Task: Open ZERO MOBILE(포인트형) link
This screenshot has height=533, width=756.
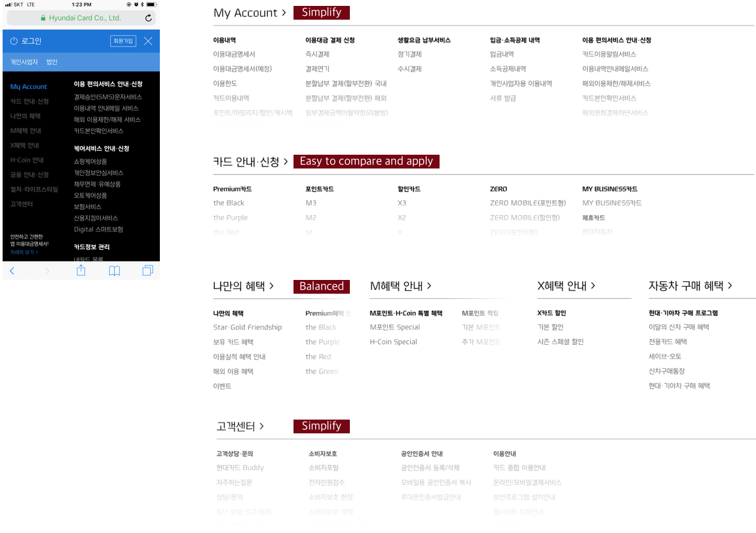Action: [528, 203]
